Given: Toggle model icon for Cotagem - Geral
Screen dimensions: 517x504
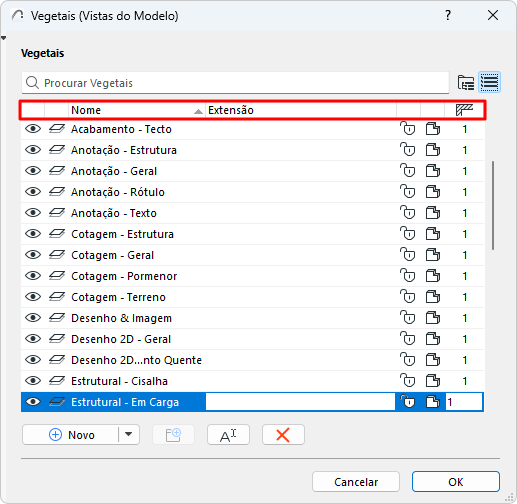Looking at the screenshot, I should pyautogui.click(x=433, y=255).
